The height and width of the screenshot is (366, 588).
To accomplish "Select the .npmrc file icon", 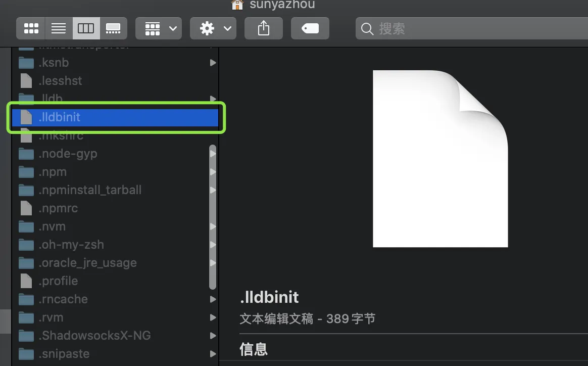I will 26,208.
